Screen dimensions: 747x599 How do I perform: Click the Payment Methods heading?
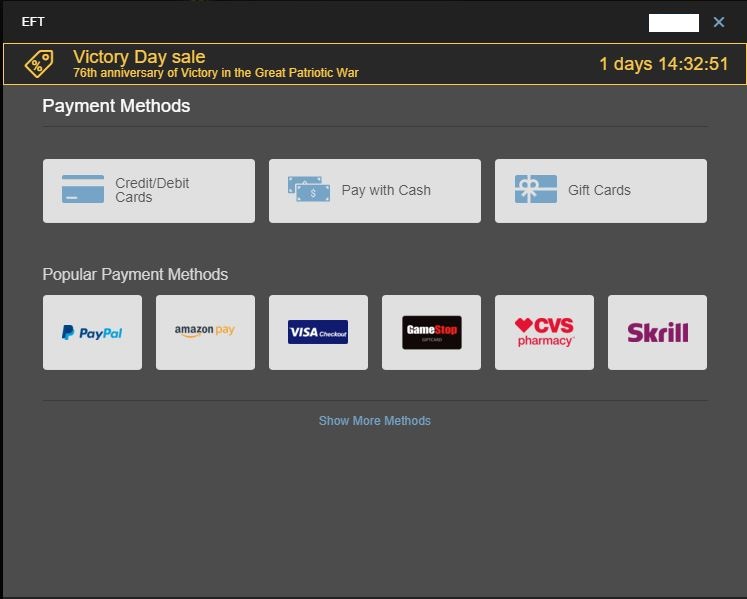116,106
